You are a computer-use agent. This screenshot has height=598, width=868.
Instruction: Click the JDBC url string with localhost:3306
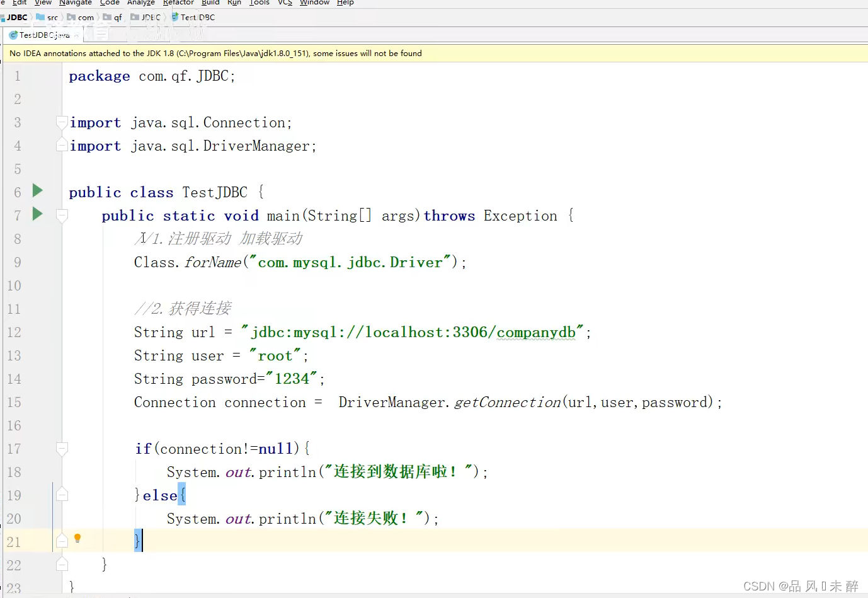tap(412, 332)
